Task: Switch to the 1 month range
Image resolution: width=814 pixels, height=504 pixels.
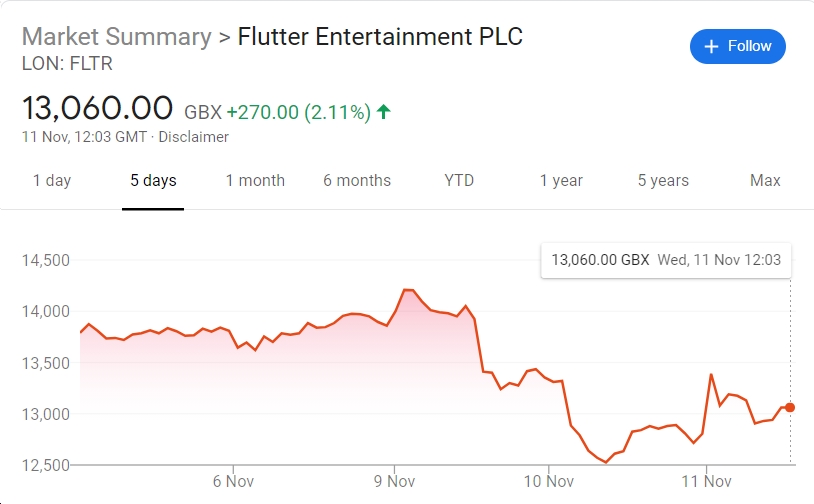Action: point(255,181)
